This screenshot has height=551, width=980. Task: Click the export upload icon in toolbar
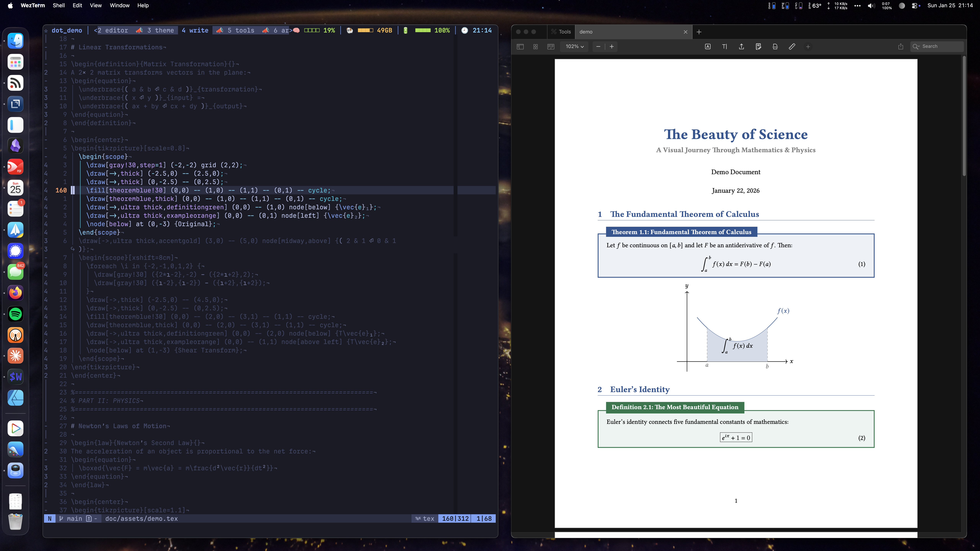742,46
